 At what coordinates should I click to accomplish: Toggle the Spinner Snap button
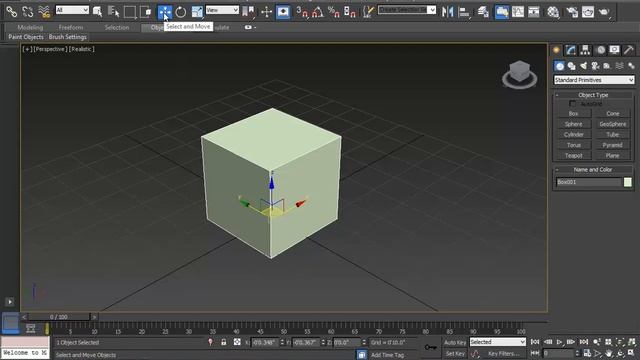[349, 12]
